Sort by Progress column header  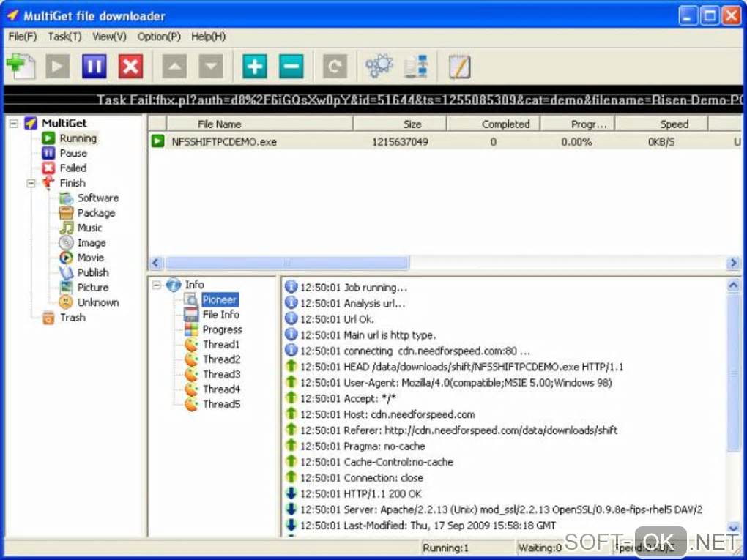(x=577, y=124)
